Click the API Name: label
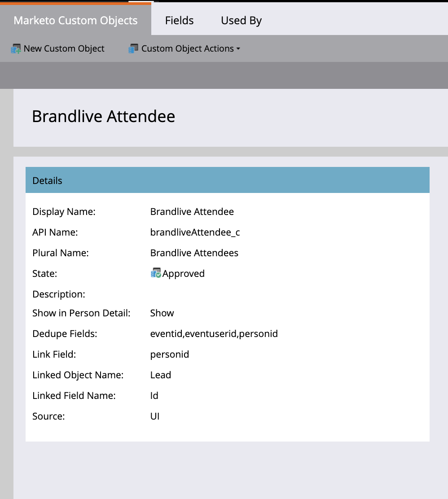This screenshot has width=448, height=499. click(x=55, y=232)
